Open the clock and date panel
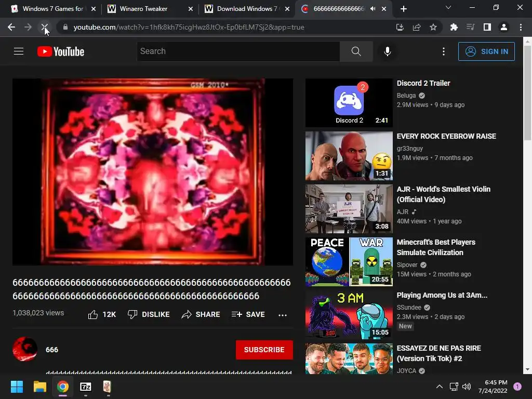Viewport: 532px width, 399px height. pyautogui.click(x=493, y=387)
